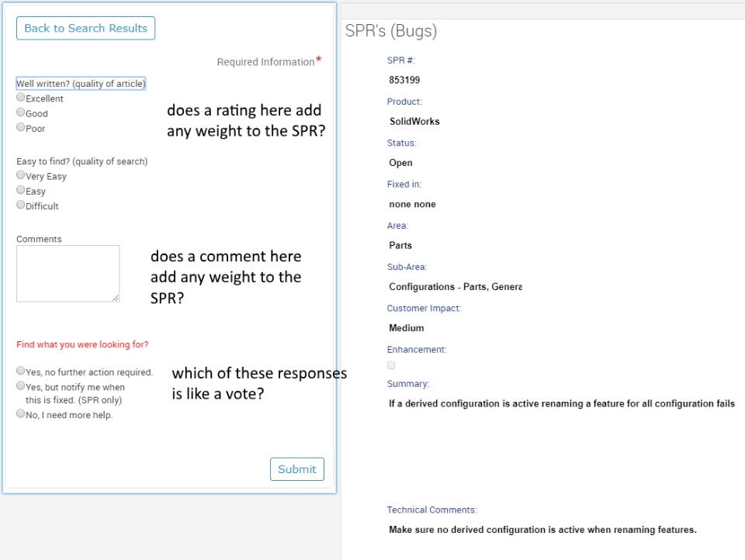Click the Technical Comments label
Screen dimensions: 745x560
click(432, 510)
